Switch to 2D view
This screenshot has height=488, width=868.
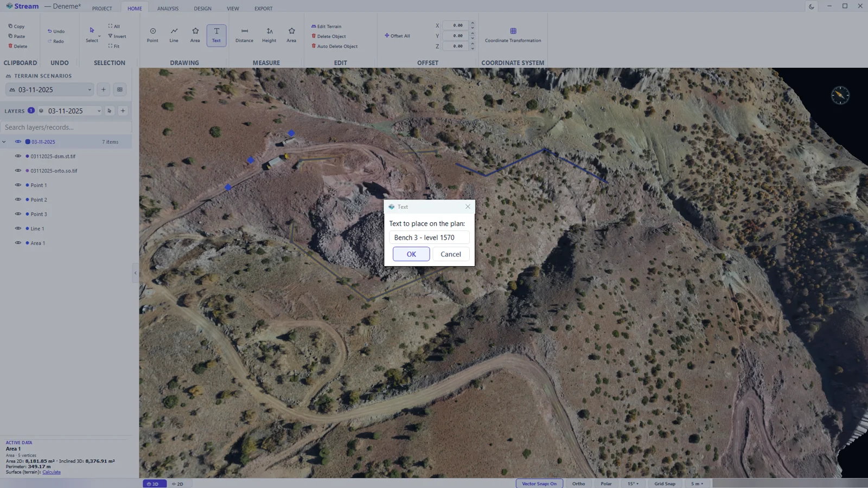[178, 484]
